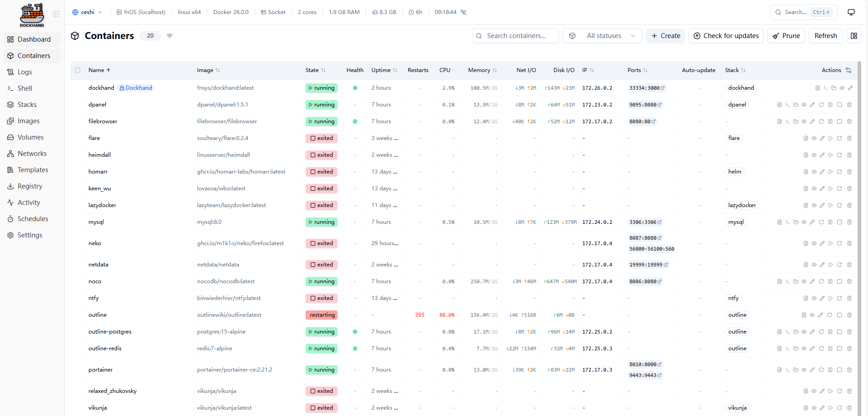Edit the homarr container

(x=822, y=172)
